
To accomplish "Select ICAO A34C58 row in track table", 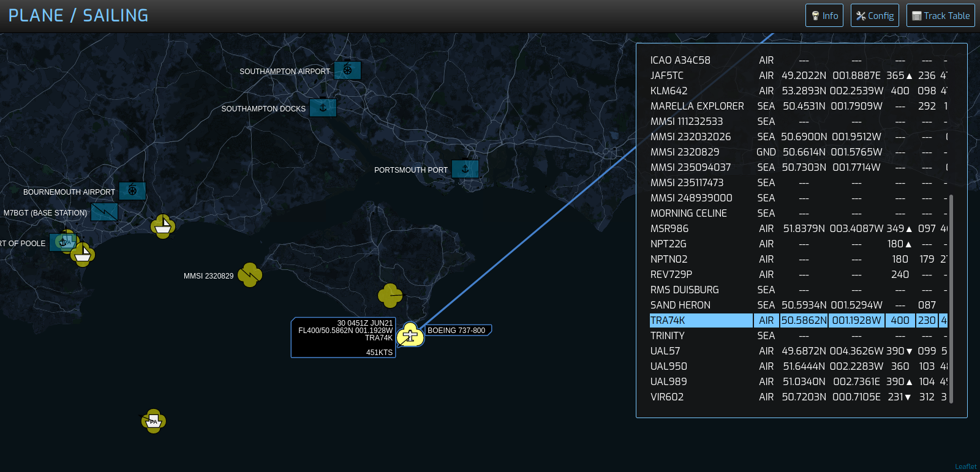I will click(799, 60).
